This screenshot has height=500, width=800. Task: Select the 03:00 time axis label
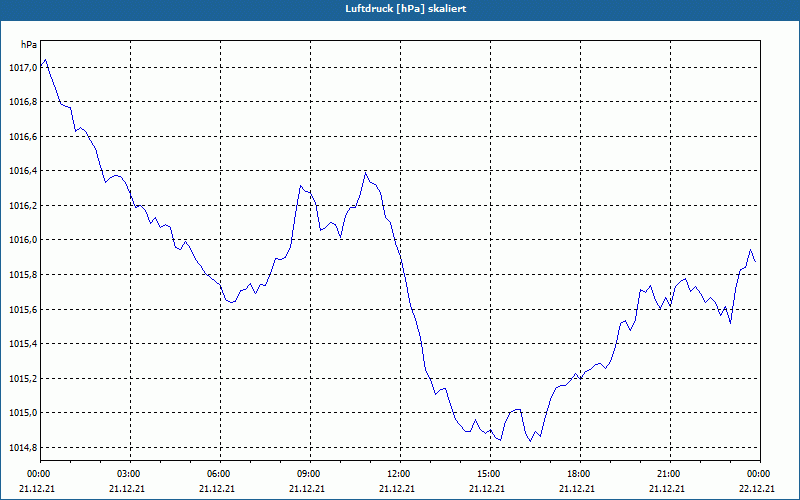[131, 474]
